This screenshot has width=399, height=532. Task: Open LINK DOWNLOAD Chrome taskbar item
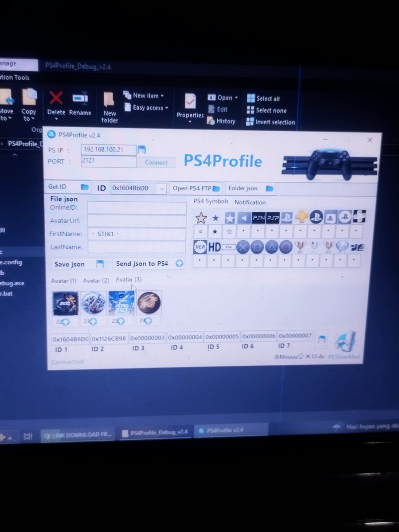click(x=77, y=435)
